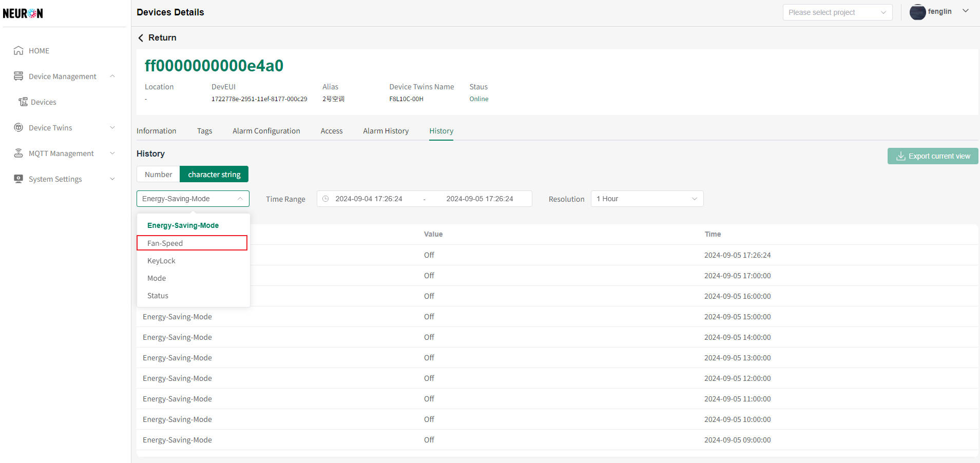Click the Devices sidebar icon

click(x=23, y=102)
